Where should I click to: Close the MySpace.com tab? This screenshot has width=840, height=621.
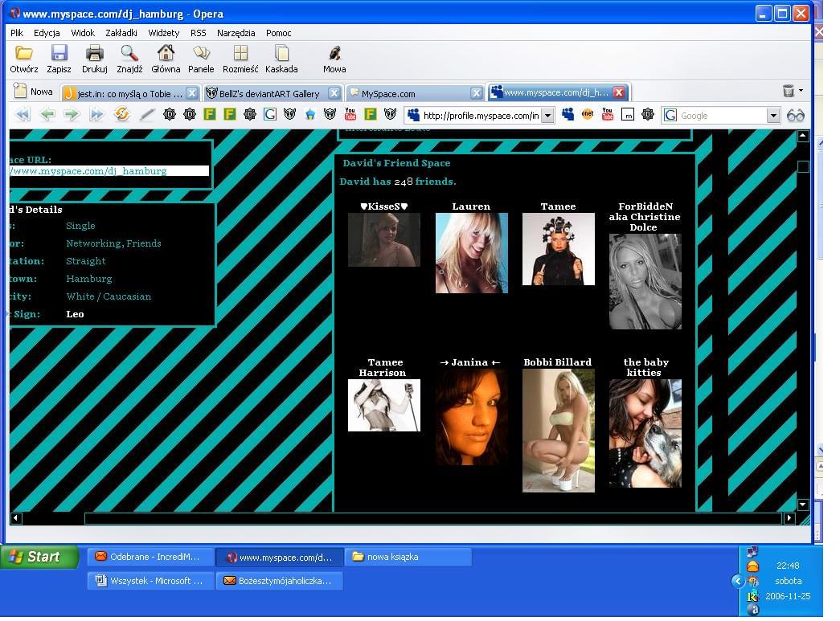(x=476, y=93)
